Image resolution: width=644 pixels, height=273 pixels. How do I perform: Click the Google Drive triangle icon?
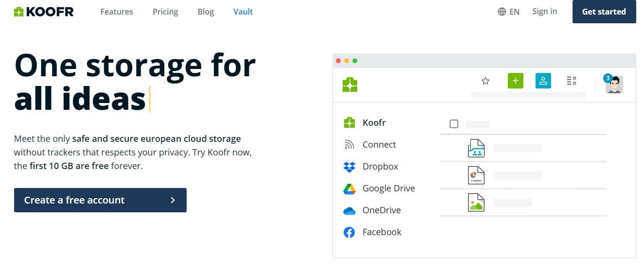(x=349, y=189)
